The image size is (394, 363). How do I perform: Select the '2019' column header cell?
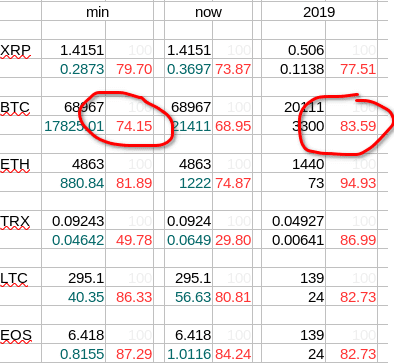click(x=319, y=12)
